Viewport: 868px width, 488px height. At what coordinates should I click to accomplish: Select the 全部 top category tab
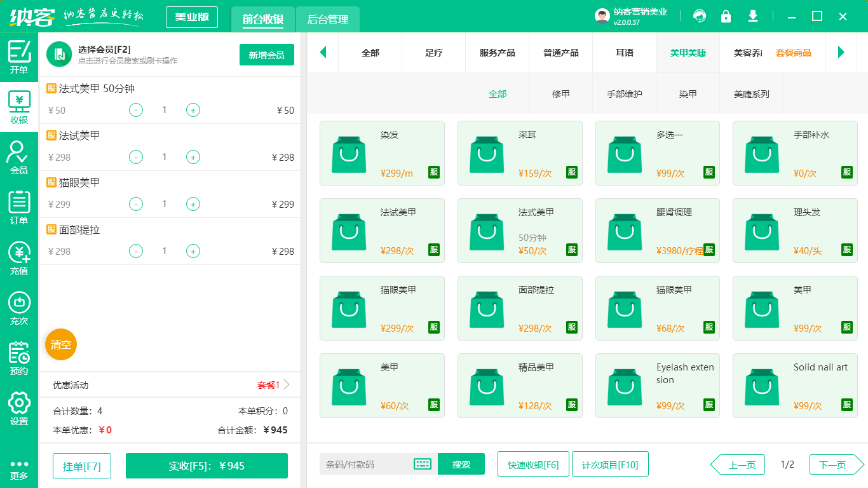pyautogui.click(x=370, y=53)
